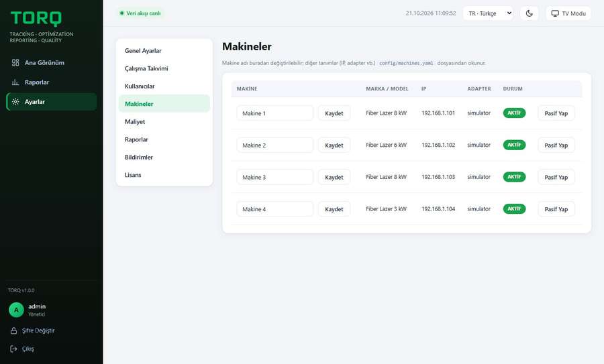Select Makineler in settings menu

pos(164,104)
